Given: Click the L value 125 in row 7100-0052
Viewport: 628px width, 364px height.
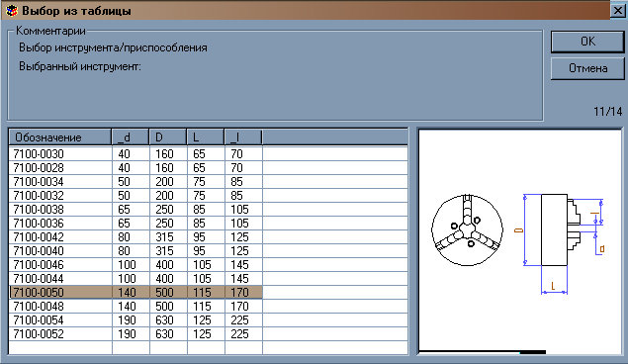Looking at the screenshot, I should click(206, 334).
